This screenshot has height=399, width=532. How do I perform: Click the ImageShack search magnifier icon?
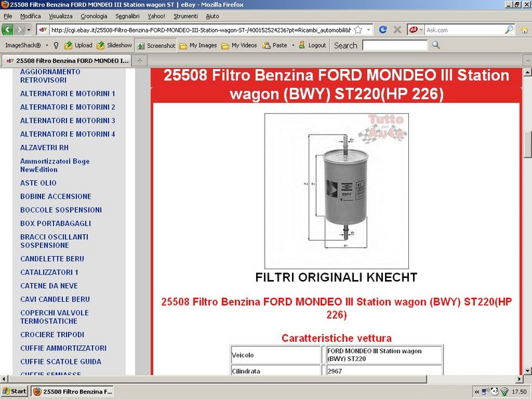click(436, 45)
